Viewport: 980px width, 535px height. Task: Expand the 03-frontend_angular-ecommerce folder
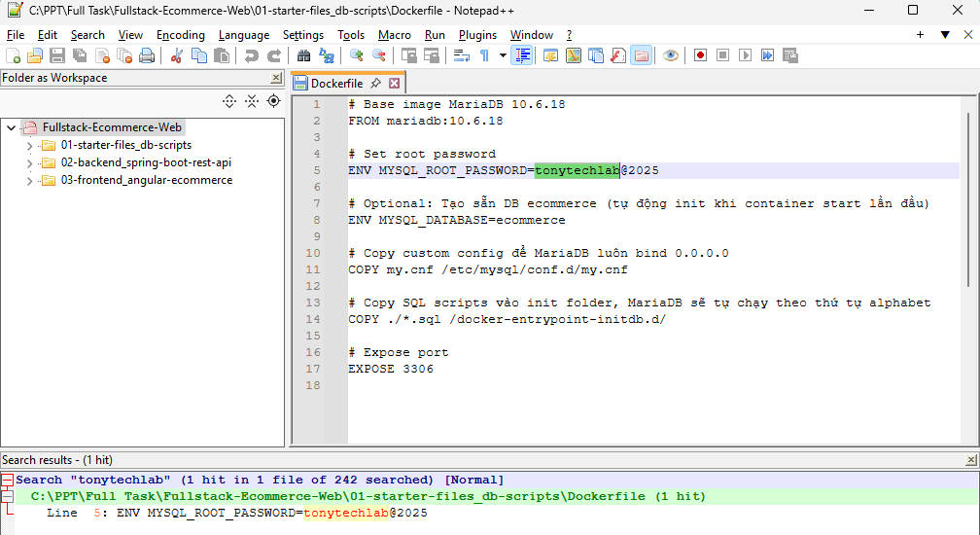tap(31, 180)
